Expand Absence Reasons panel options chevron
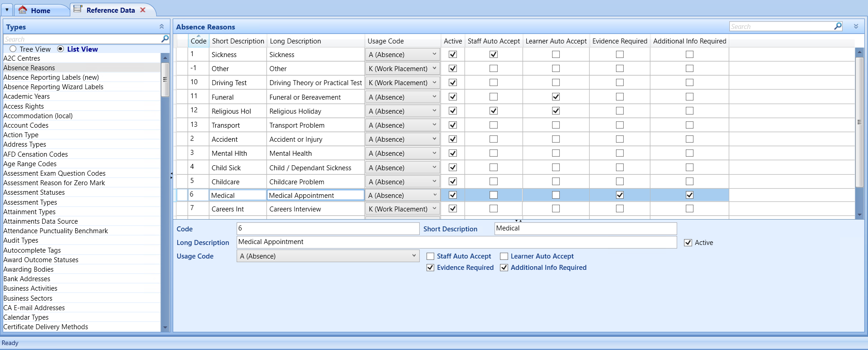868x350 pixels. [856, 26]
